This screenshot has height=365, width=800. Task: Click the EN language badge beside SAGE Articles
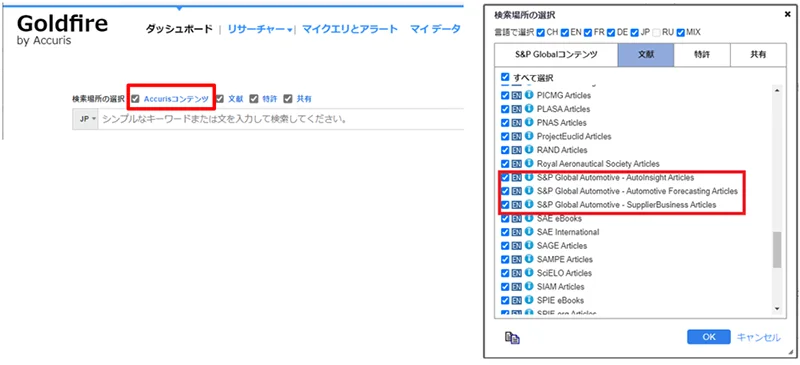[516, 246]
